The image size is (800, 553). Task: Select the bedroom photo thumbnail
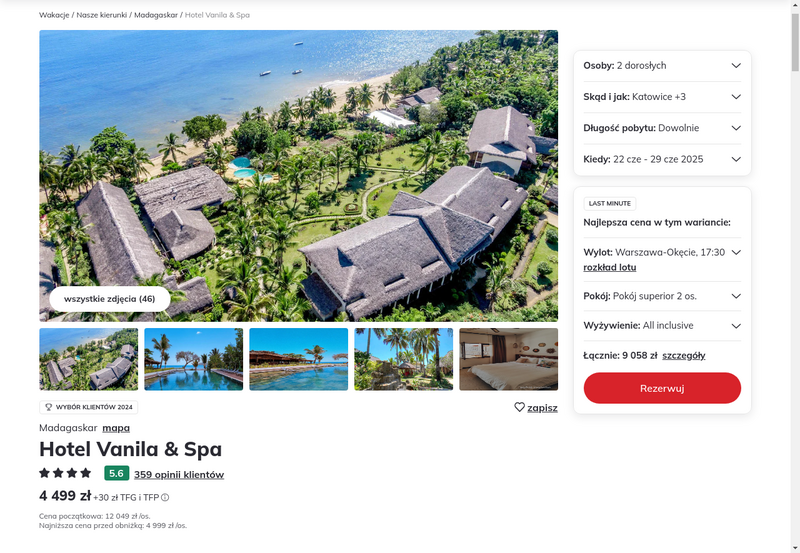[509, 359]
